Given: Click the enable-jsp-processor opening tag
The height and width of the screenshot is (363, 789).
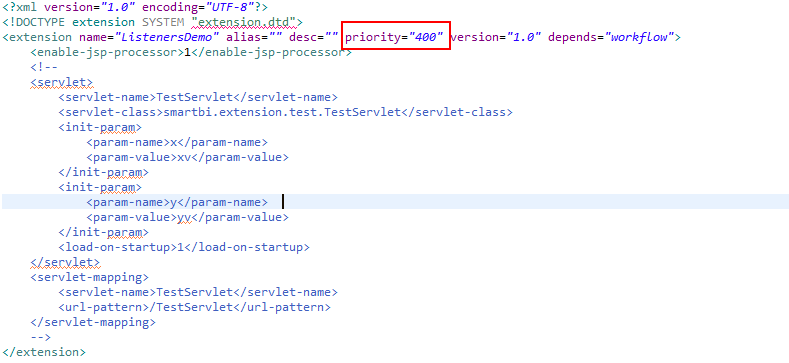Looking at the screenshot, I should [x=107, y=52].
